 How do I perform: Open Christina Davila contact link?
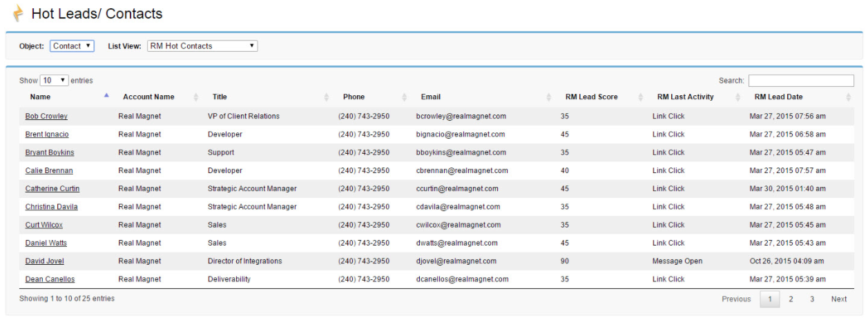click(x=52, y=207)
